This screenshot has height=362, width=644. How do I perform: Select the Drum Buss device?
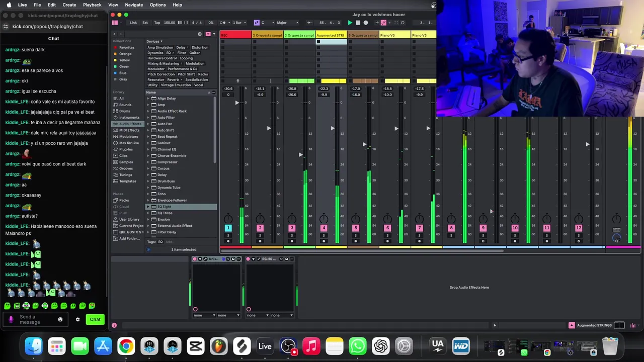point(166,181)
